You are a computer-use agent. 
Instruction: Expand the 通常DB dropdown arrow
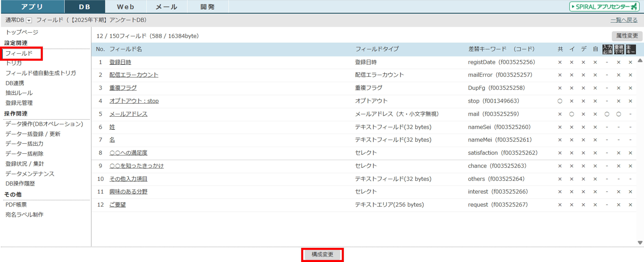[x=29, y=20]
